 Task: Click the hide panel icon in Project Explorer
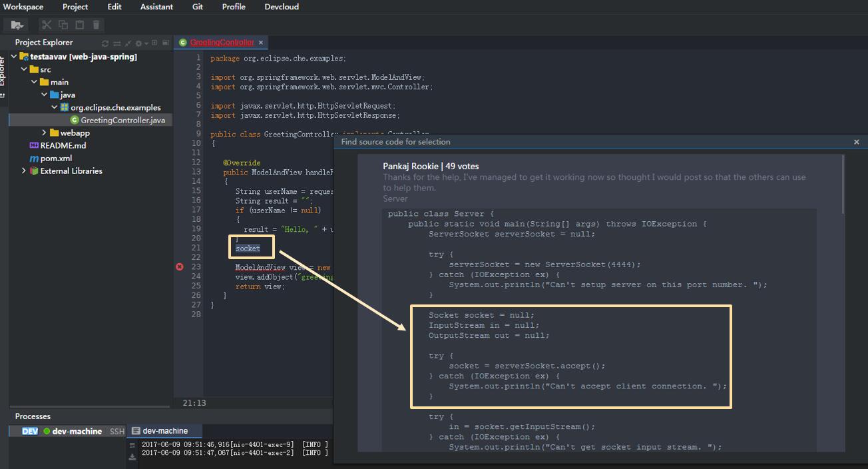[x=166, y=43]
